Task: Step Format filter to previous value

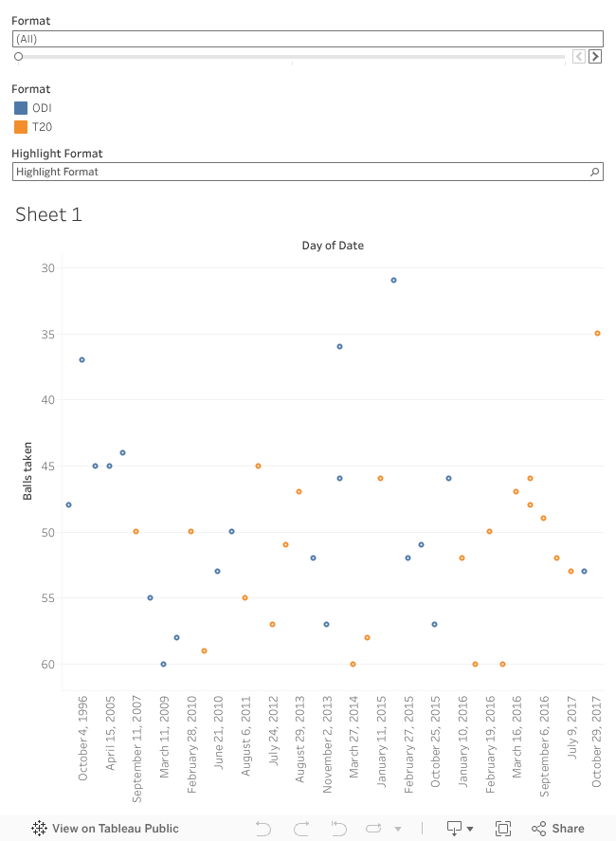Action: coord(579,57)
